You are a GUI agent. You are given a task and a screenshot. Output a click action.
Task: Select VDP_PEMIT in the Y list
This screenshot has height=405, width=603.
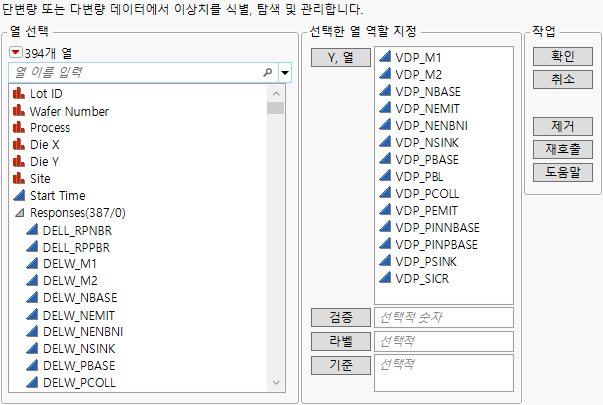[426, 210]
